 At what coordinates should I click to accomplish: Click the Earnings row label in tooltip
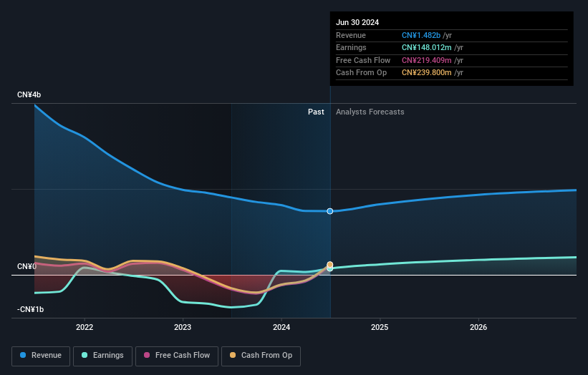tap(351, 47)
